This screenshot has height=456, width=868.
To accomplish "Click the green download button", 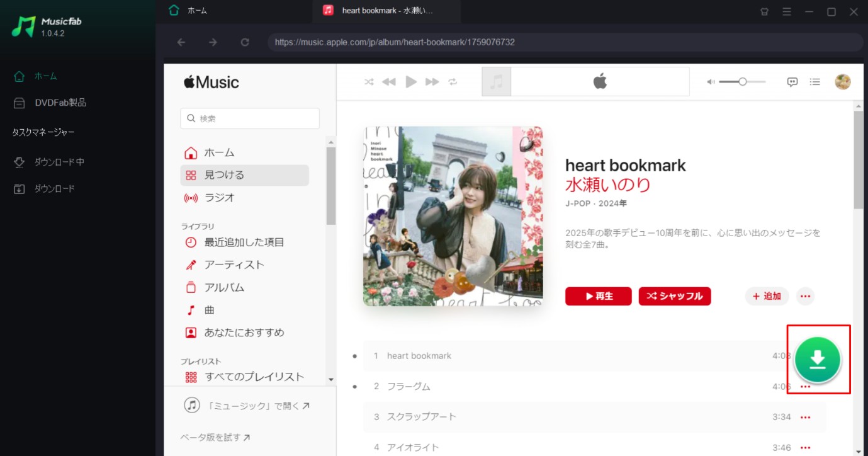I will point(818,360).
